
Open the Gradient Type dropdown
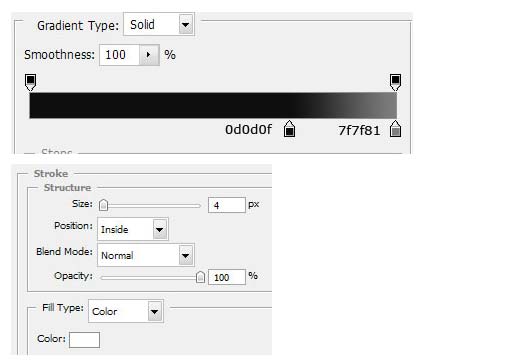tap(159, 24)
